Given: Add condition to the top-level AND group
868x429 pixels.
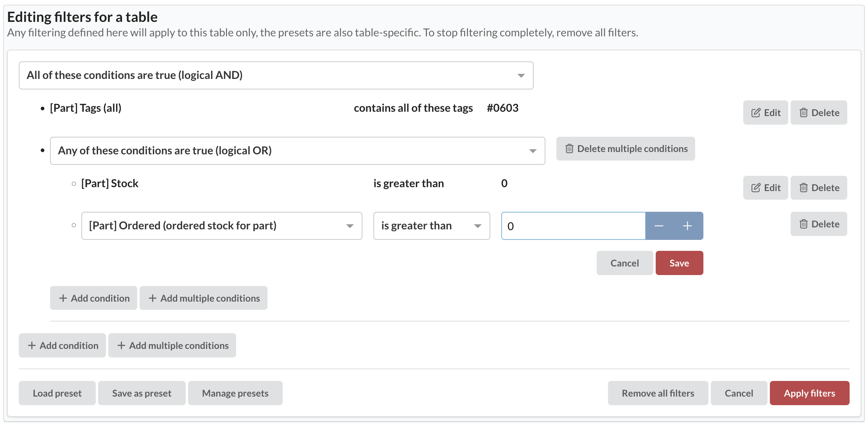Looking at the screenshot, I should click(x=62, y=345).
